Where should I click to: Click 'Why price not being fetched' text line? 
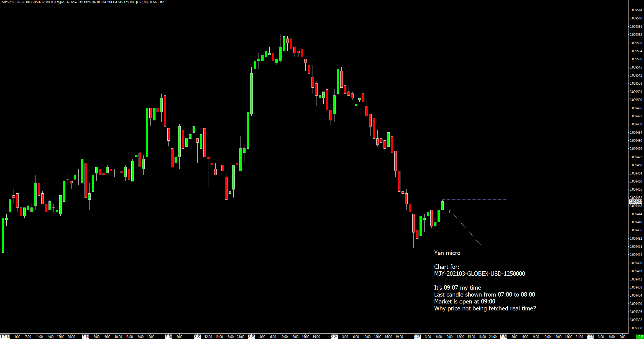pyautogui.click(x=485, y=308)
